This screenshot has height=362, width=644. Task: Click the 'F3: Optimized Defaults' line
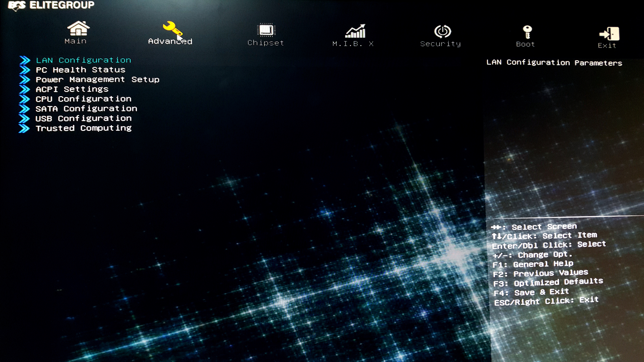pos(548,282)
